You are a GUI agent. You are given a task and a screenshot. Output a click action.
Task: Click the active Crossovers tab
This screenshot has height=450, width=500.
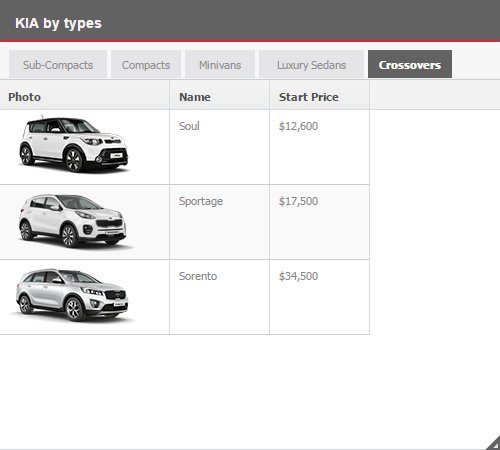click(410, 64)
